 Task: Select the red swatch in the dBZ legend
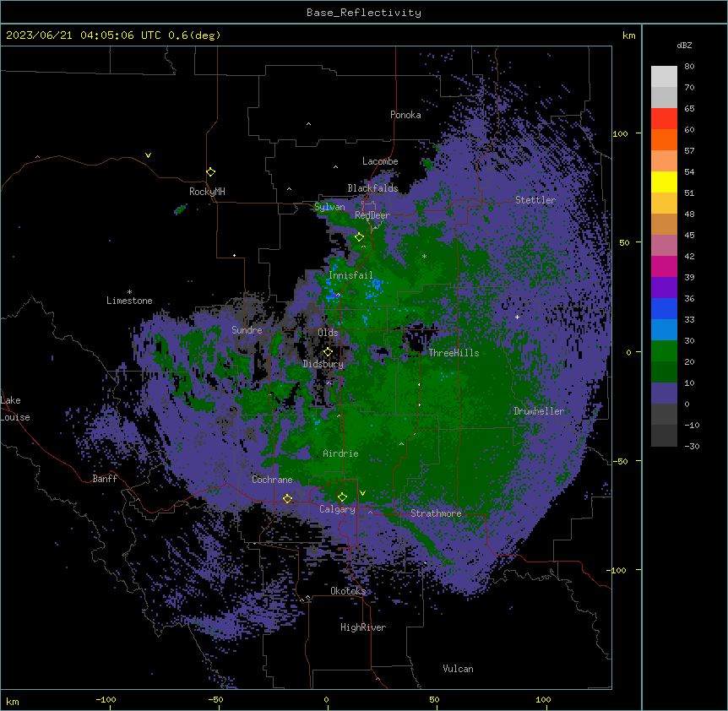click(x=664, y=119)
